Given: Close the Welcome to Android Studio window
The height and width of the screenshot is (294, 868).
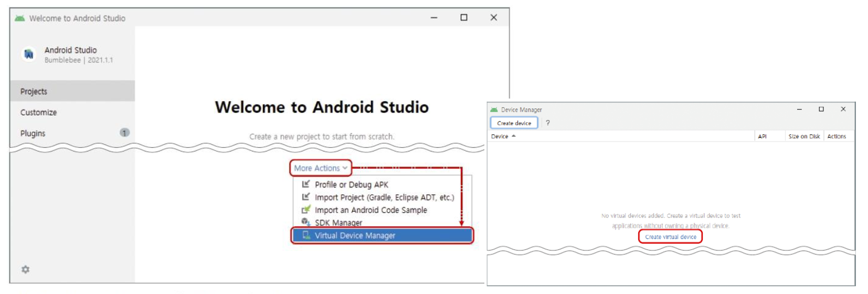Looking at the screenshot, I should pyautogui.click(x=494, y=18).
